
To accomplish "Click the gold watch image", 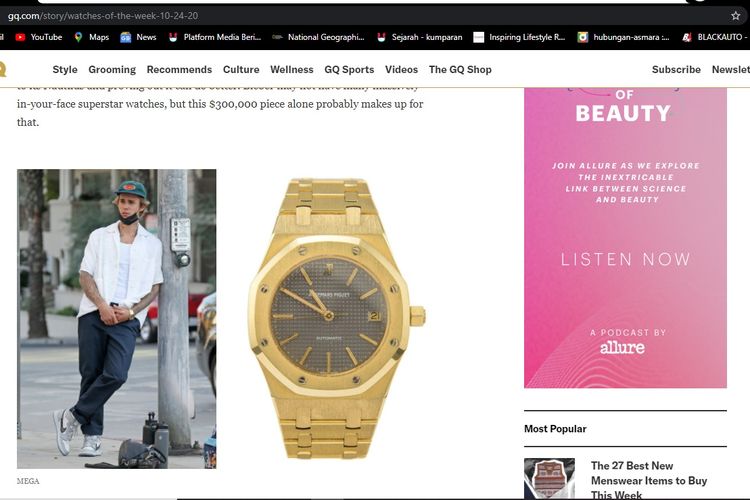I will click(x=337, y=318).
